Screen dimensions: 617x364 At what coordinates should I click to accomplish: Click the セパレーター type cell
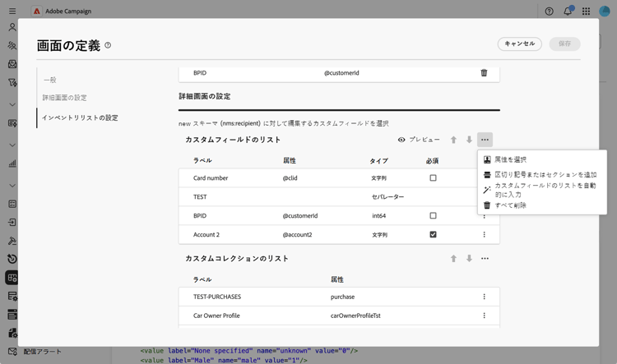pos(387,197)
